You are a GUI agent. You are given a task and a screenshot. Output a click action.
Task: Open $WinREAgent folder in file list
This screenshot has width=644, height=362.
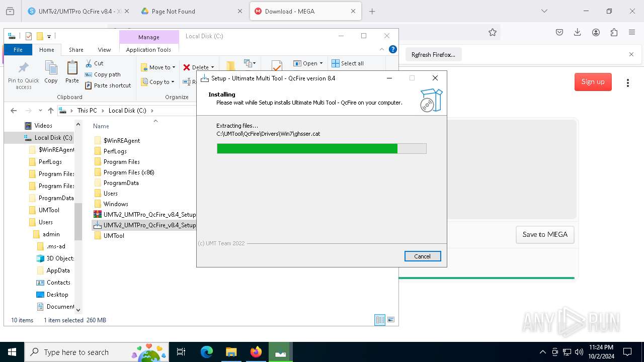[121, 141]
